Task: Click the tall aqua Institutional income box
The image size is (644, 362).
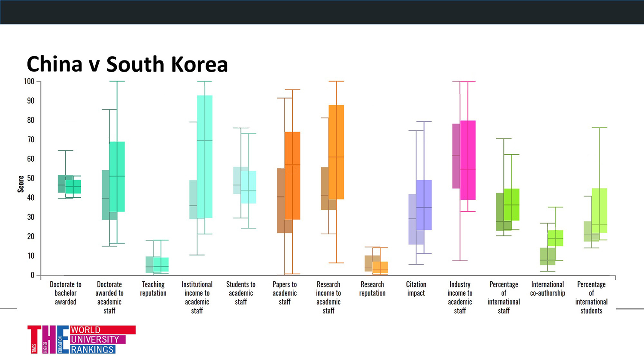Action: click(x=205, y=157)
